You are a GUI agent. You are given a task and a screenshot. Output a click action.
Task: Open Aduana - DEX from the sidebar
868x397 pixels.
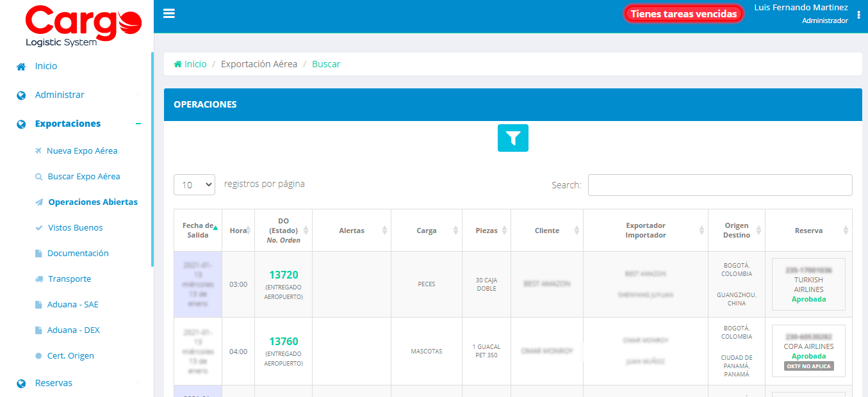click(72, 330)
